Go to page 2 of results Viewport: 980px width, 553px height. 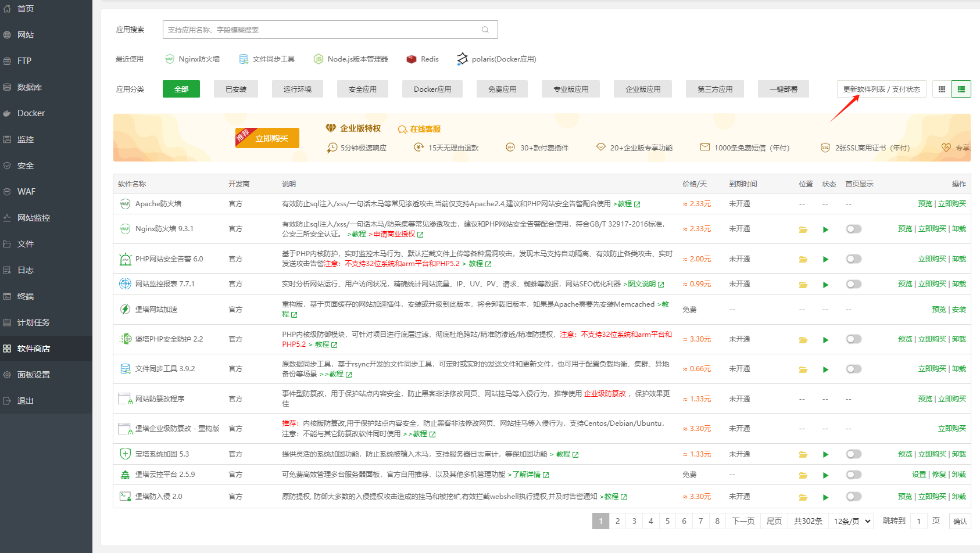pos(617,521)
